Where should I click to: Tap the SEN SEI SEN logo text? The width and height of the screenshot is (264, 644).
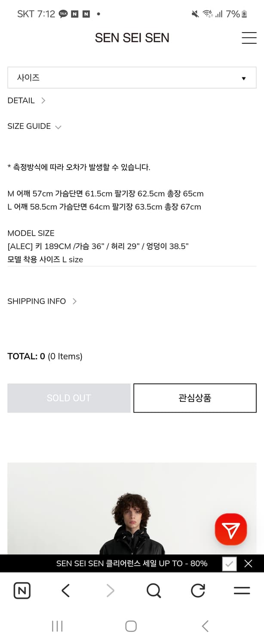pyautogui.click(x=132, y=38)
